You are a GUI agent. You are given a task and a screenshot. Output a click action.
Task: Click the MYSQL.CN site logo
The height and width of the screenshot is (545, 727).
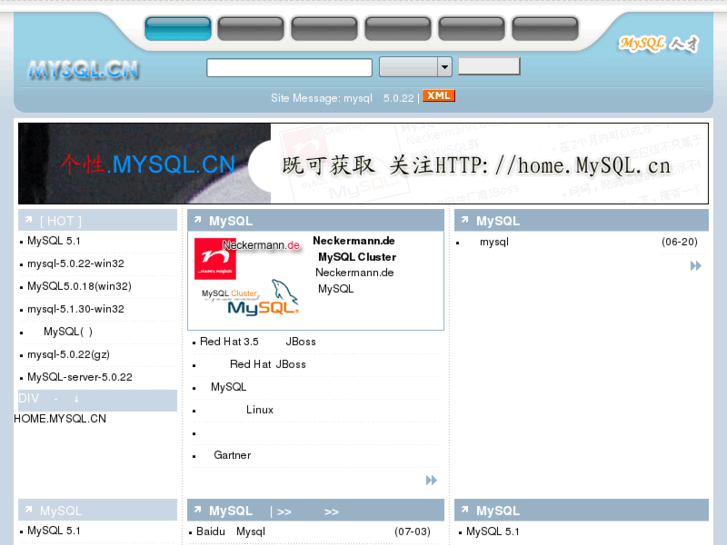(83, 70)
